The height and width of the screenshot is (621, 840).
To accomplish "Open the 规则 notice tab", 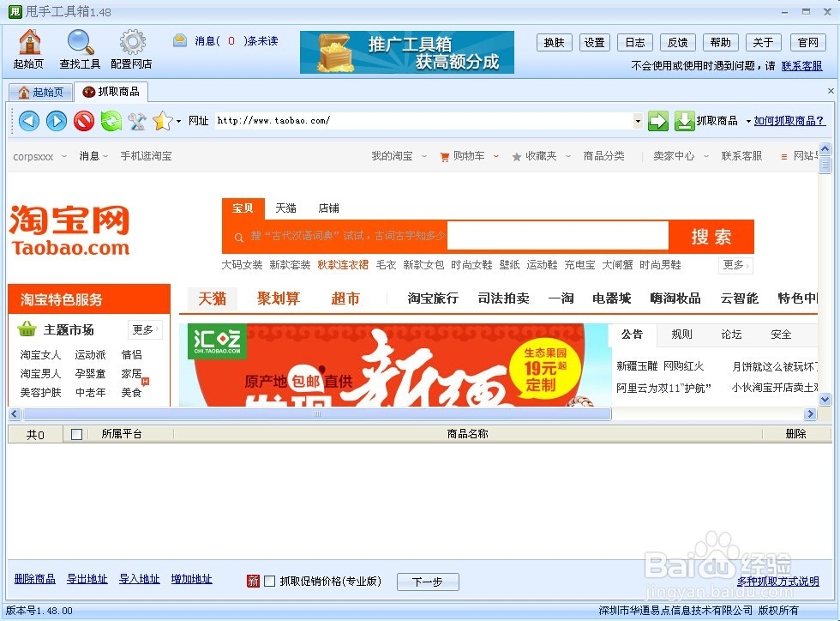I will [x=681, y=335].
